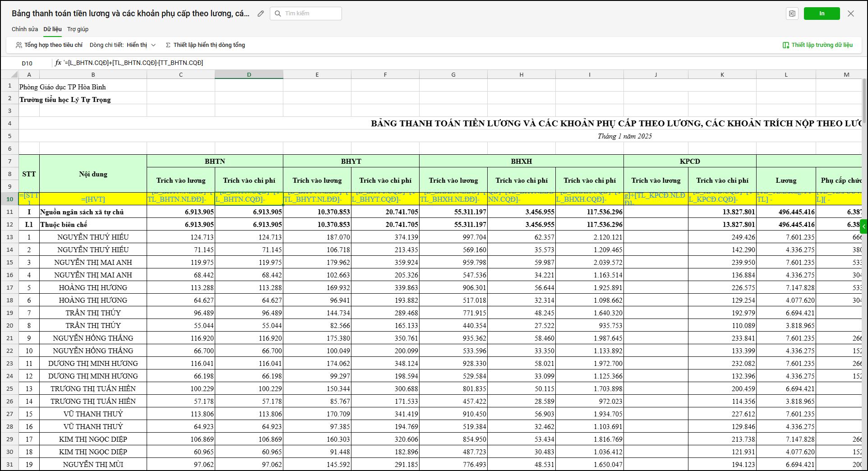Type in the 'Tìm kiếm' search field
This screenshot has height=471, width=868.
pos(311,14)
